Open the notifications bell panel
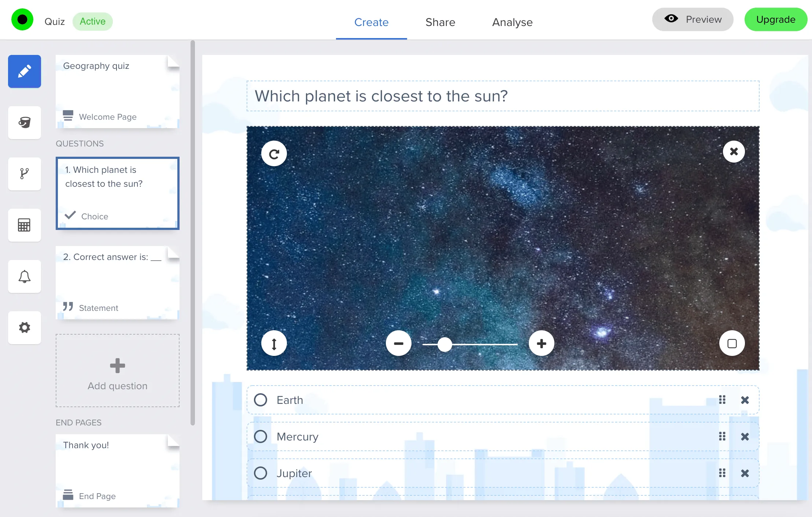 (x=24, y=276)
